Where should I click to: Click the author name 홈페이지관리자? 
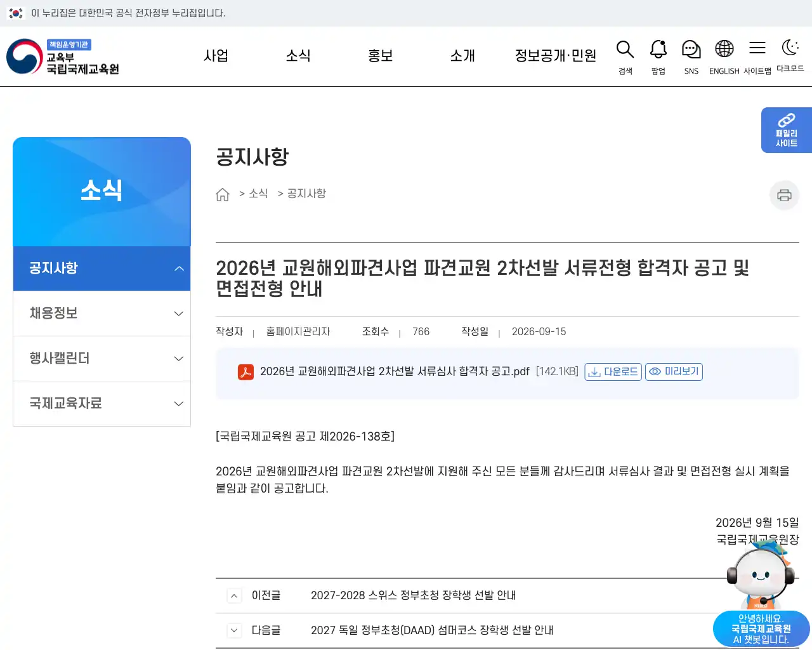pos(298,332)
